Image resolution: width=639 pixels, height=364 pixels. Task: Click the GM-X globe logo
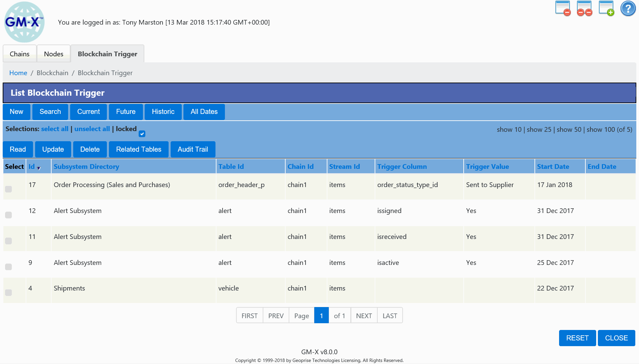[24, 22]
